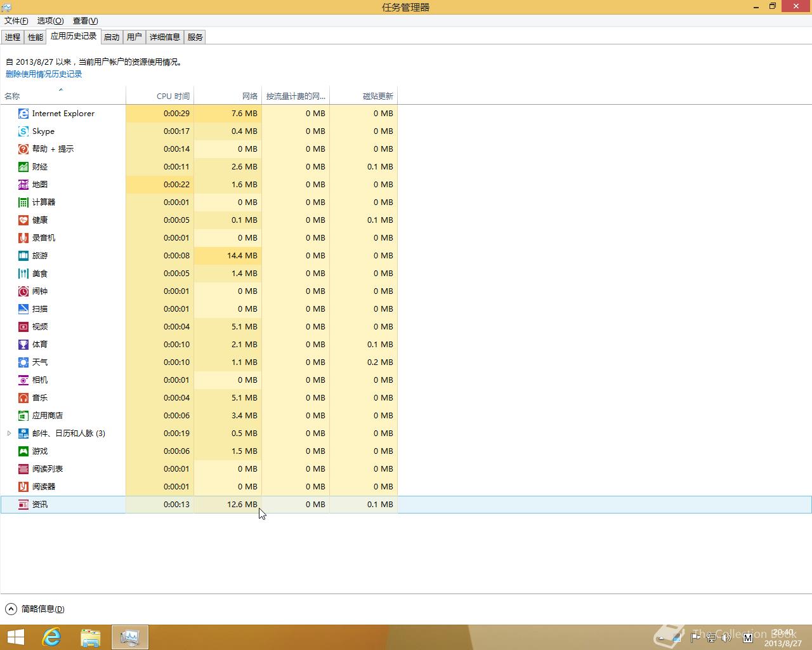Click the 扫描 scan app icon

[x=23, y=309]
